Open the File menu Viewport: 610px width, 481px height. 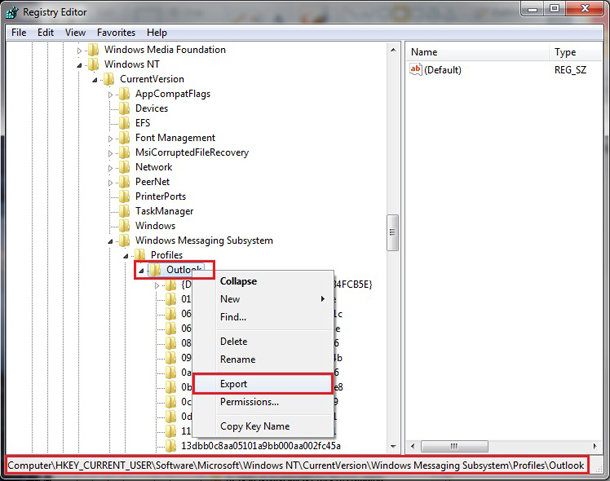point(19,32)
